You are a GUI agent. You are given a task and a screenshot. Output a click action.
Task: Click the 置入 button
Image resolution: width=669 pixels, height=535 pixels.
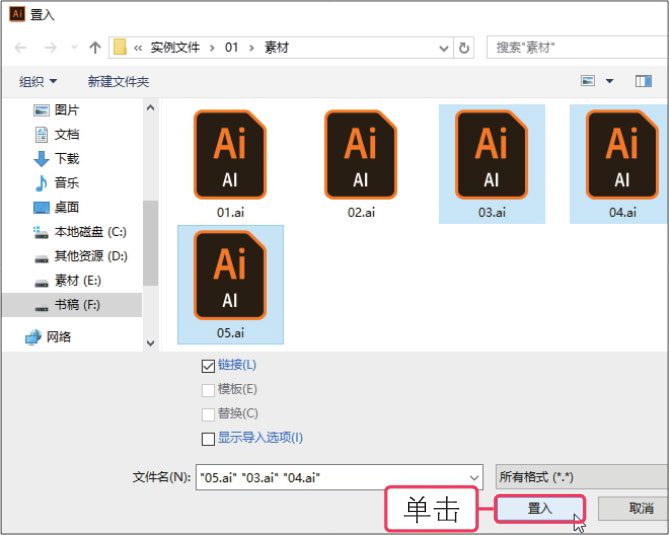point(539,508)
